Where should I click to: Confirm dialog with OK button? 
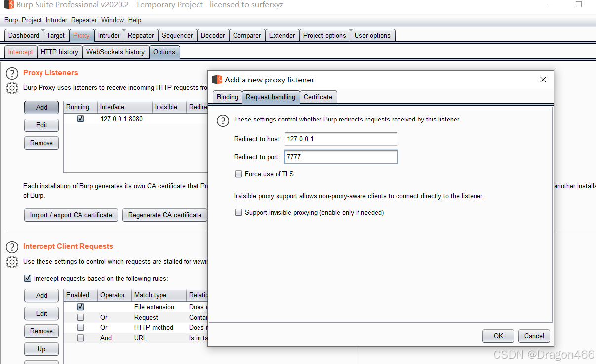[498, 336]
